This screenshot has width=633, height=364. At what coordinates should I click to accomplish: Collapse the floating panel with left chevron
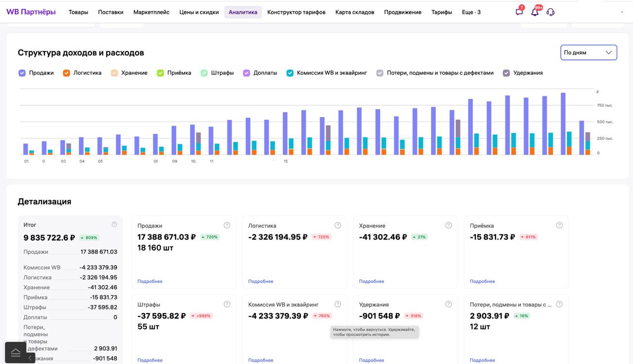[x=30, y=357]
